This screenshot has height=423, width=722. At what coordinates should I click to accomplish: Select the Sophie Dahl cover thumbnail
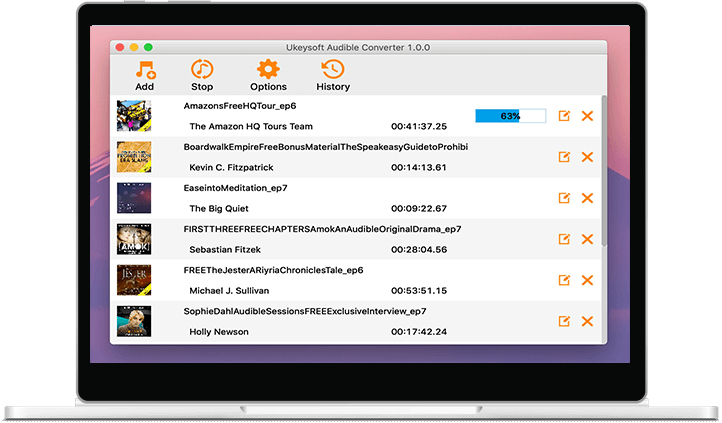click(134, 321)
